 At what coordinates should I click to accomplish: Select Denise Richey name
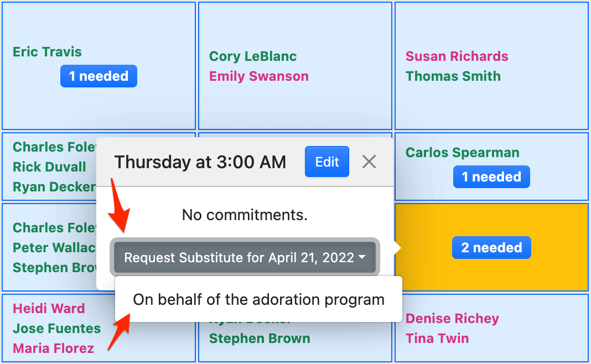tap(452, 319)
